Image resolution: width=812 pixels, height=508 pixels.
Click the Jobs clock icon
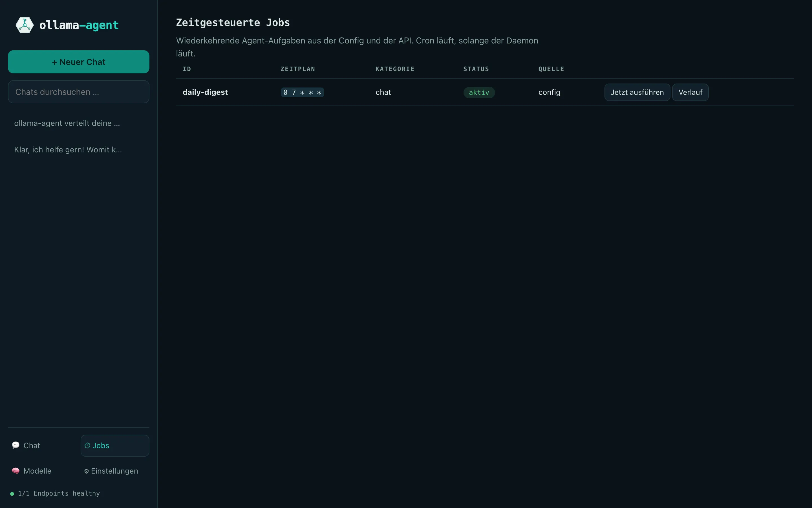pyautogui.click(x=87, y=446)
